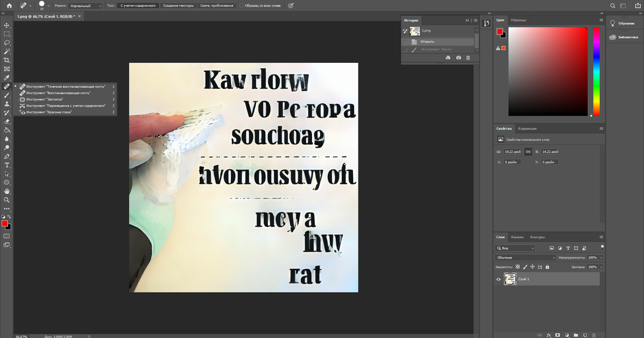Viewport: 644px width, 338px height.
Task: Toggle lock position icon
Action: point(532,267)
